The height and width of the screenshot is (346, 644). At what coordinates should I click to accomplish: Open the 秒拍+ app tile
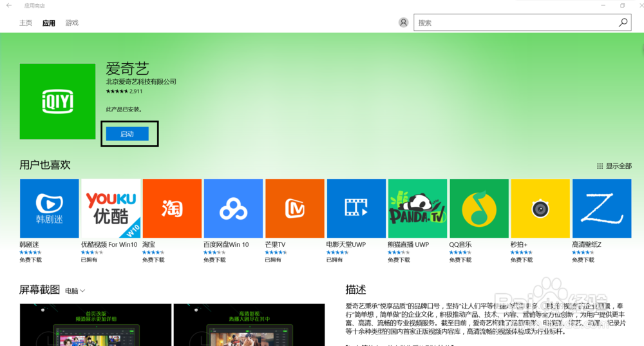[540, 208]
